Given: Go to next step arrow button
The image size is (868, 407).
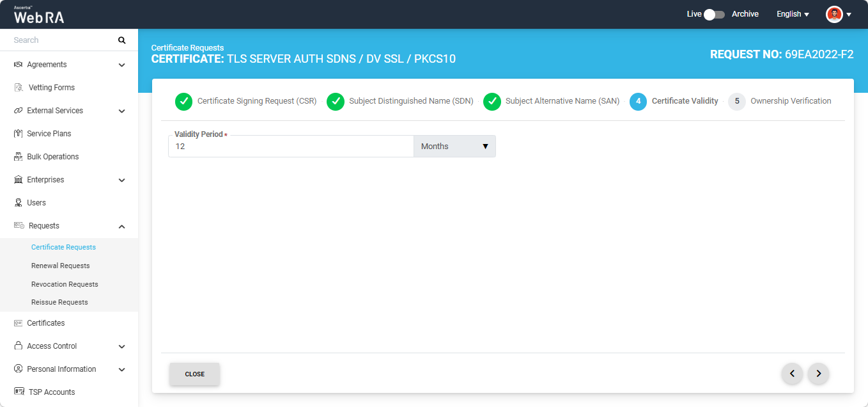Looking at the screenshot, I should coord(819,374).
